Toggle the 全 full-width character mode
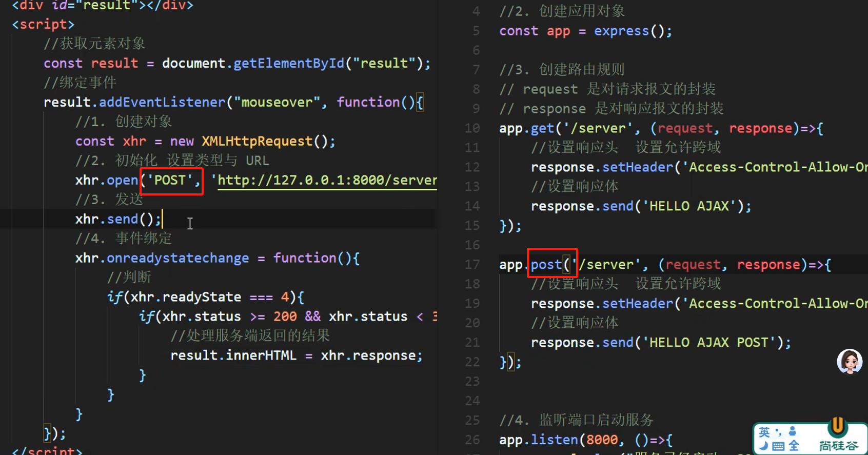The image size is (868, 455). pos(794,446)
